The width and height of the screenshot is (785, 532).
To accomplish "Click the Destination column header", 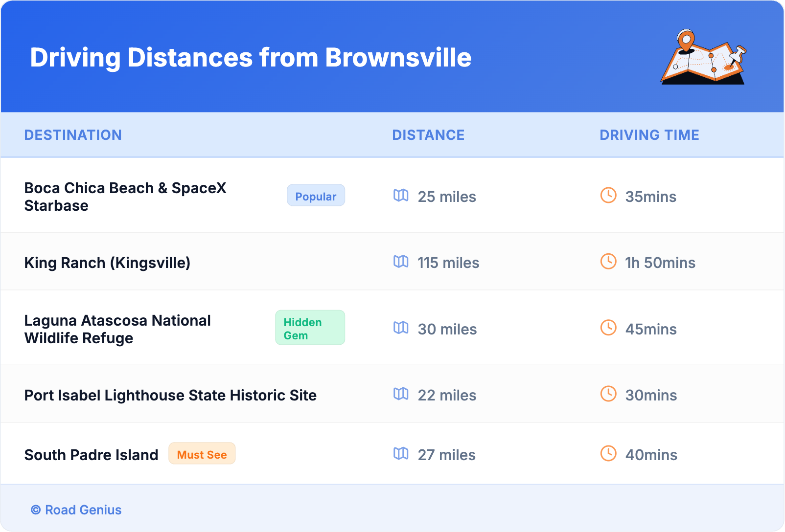I will point(73,135).
